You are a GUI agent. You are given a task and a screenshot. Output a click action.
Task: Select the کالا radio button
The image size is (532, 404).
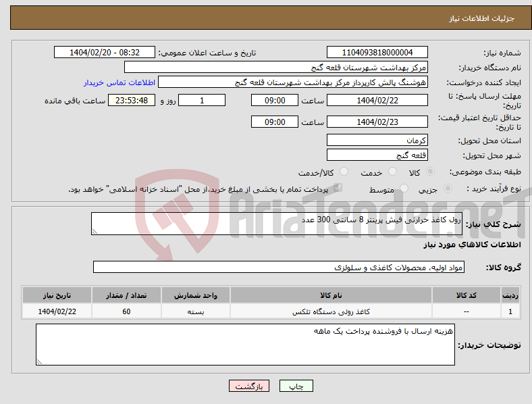tap(430, 172)
